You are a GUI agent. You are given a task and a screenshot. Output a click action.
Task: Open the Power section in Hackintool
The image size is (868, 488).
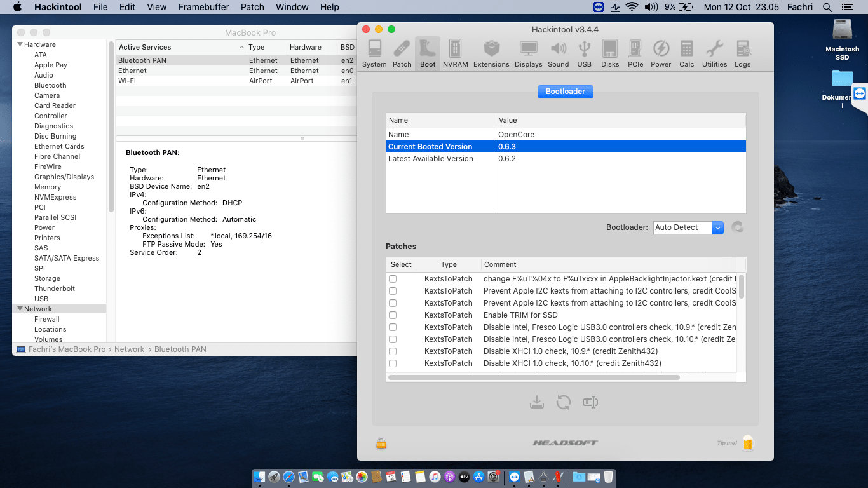[661, 53]
